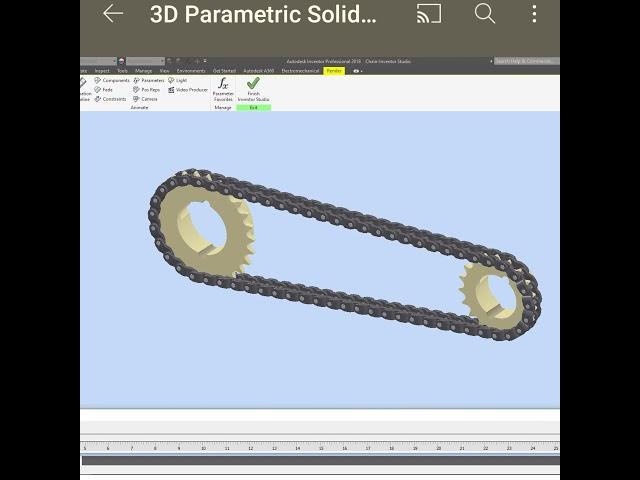Screen dimensions: 640x480
Task: Select the Animate Fade tool
Action: [x=104, y=89]
